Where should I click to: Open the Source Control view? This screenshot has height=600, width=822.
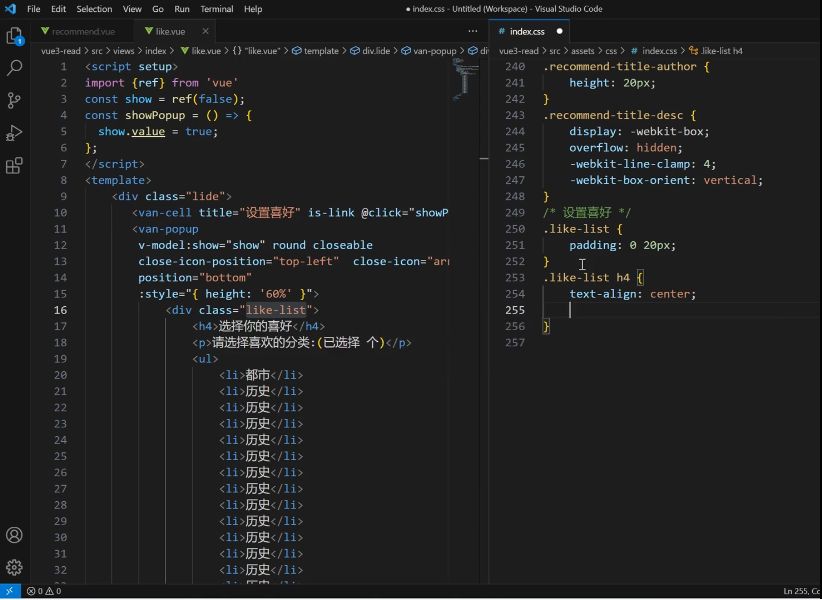click(14, 100)
